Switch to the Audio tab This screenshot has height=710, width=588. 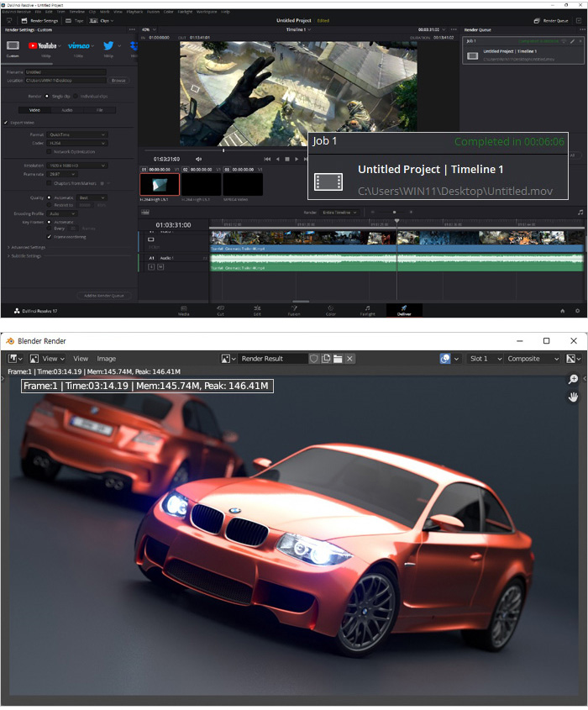pyautogui.click(x=66, y=109)
